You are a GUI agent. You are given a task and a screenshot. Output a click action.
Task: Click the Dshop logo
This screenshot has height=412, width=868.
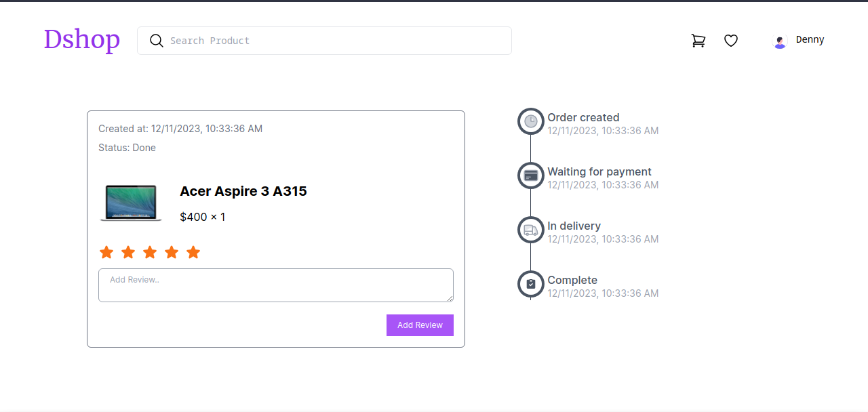tap(82, 40)
